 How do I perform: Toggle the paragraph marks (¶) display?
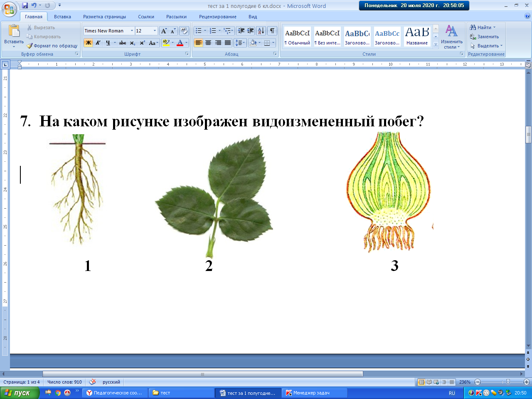pyautogui.click(x=272, y=31)
